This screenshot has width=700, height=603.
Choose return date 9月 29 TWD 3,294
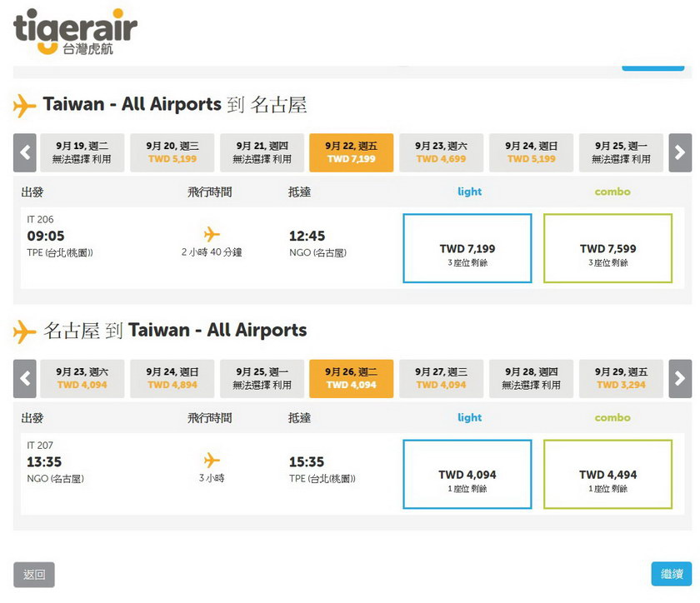tap(621, 378)
